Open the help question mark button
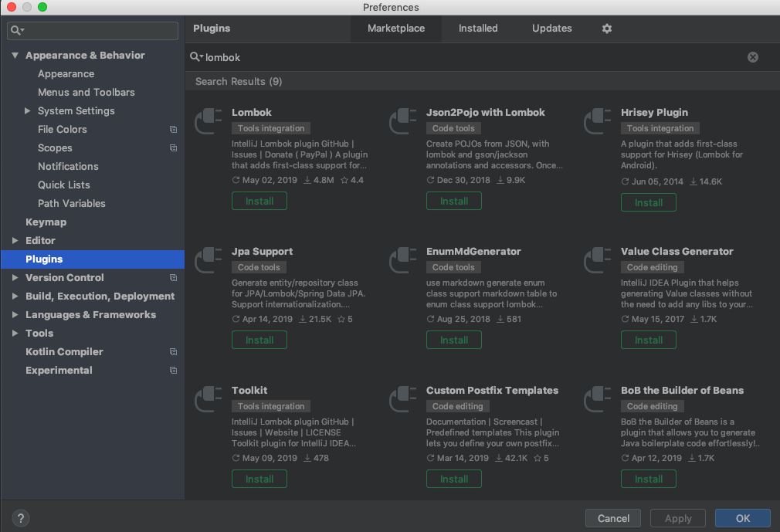Screen dimensions: 780x532 coord(20,518)
